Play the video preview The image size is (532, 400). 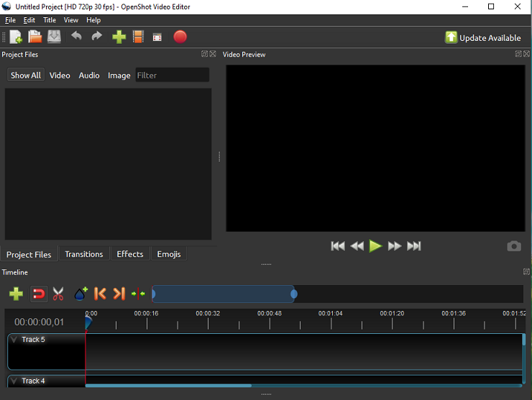[375, 246]
